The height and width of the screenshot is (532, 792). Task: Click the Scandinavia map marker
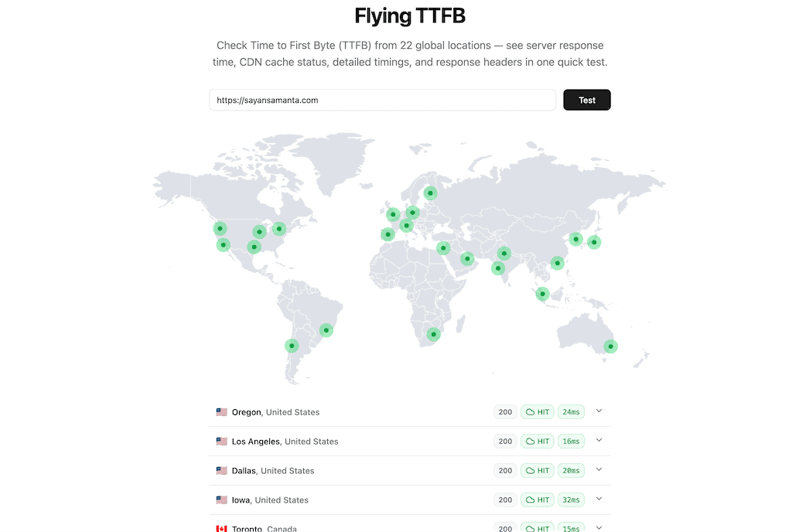click(430, 193)
